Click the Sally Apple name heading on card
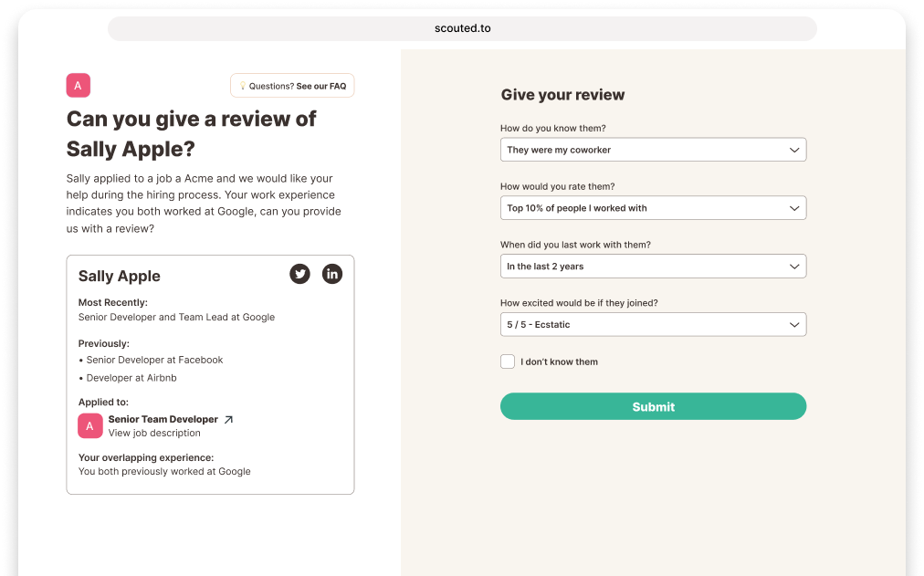The width and height of the screenshot is (924, 576). (x=120, y=276)
